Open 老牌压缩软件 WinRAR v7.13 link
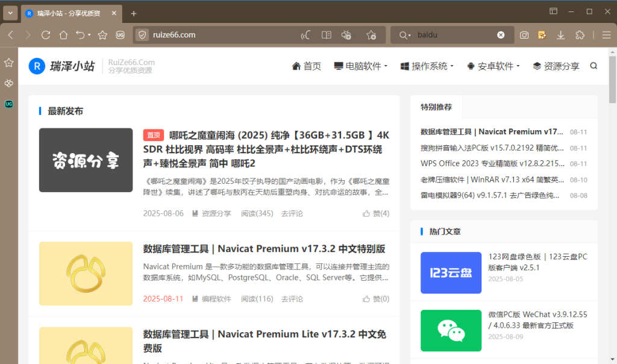This screenshot has width=617, height=364. 492,180
